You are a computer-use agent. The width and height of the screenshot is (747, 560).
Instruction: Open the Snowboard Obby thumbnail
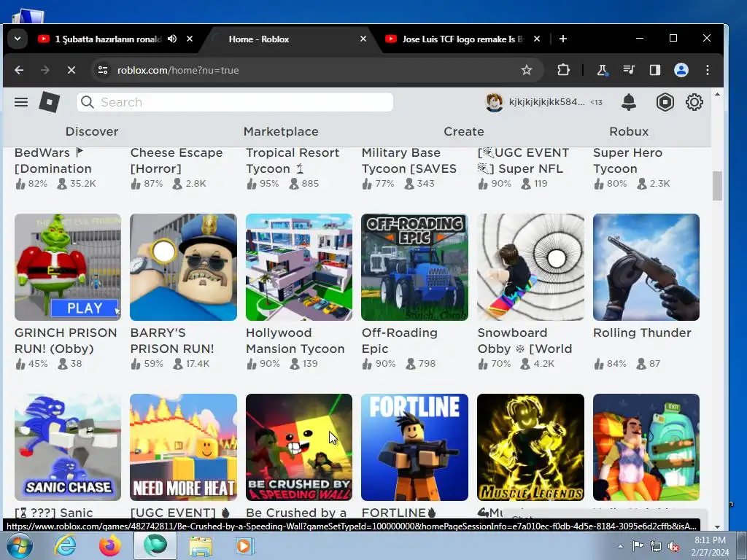[531, 267]
